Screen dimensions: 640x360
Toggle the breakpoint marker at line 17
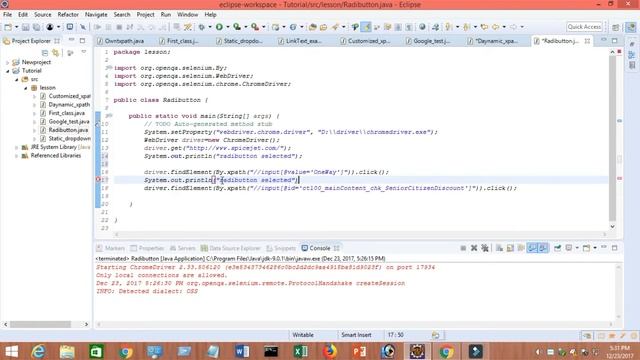click(x=98, y=180)
